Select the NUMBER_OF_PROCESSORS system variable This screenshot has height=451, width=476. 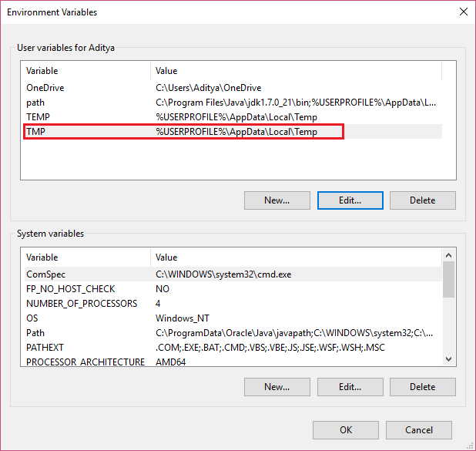[x=233, y=303]
